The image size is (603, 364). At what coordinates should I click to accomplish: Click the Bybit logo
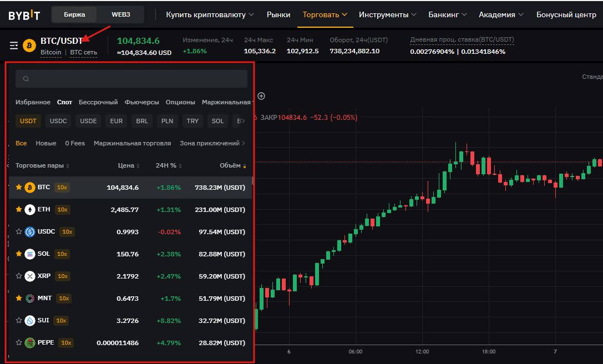24,15
